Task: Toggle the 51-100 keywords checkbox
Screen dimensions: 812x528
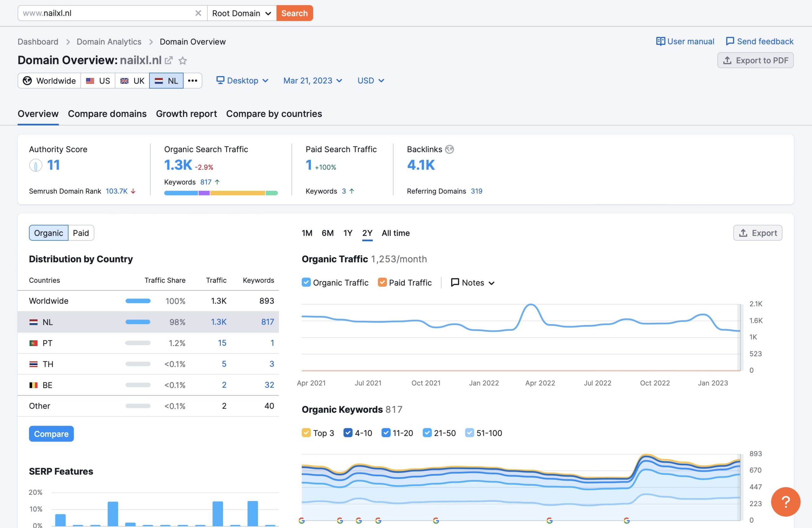Action: coord(469,433)
